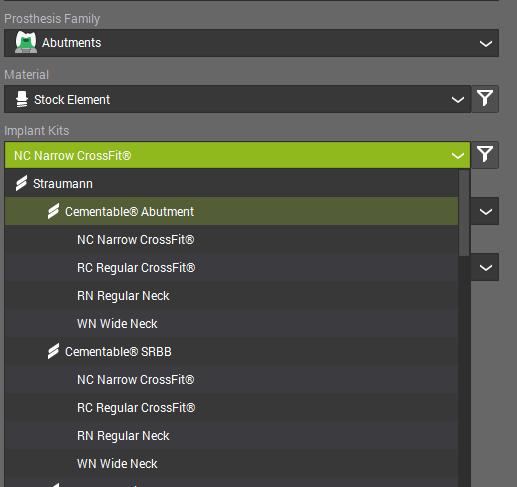Collapse the NC Narrow CrossFit Implant Kits dropdown

(x=237, y=155)
